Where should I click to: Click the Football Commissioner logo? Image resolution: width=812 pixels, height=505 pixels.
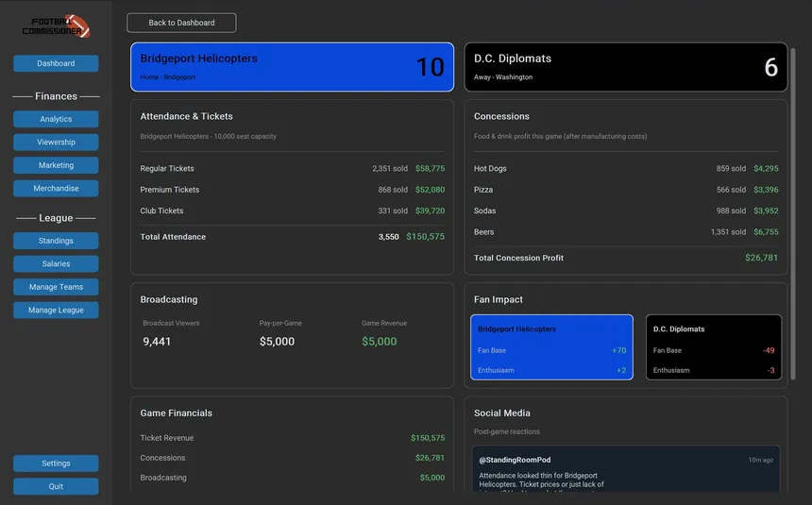click(x=56, y=26)
